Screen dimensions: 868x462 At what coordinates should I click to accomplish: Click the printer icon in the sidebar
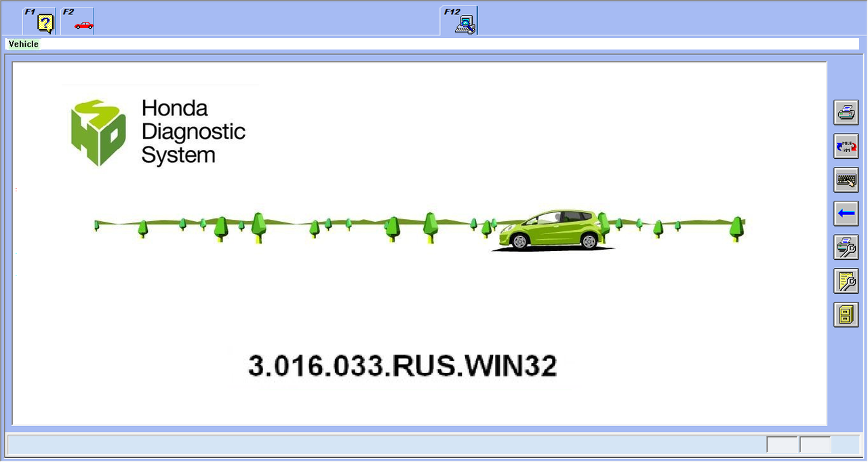[x=846, y=113]
